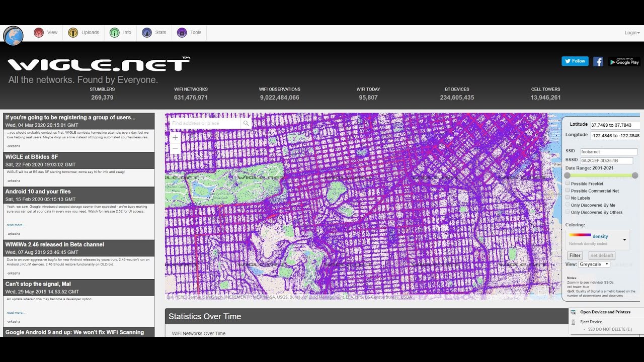Viewport: 644px width, 362px height.
Task: Click the Twitter Follow button
Action: [x=575, y=61]
